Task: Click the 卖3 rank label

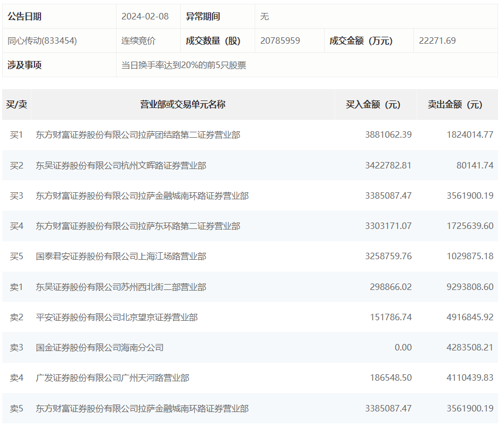Action: click(x=16, y=348)
